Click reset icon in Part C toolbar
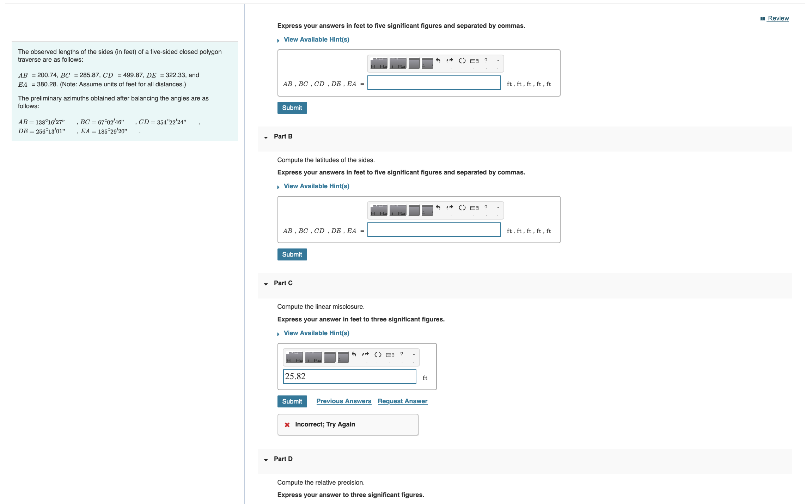Screen dimensions: 812x504 click(x=378, y=355)
